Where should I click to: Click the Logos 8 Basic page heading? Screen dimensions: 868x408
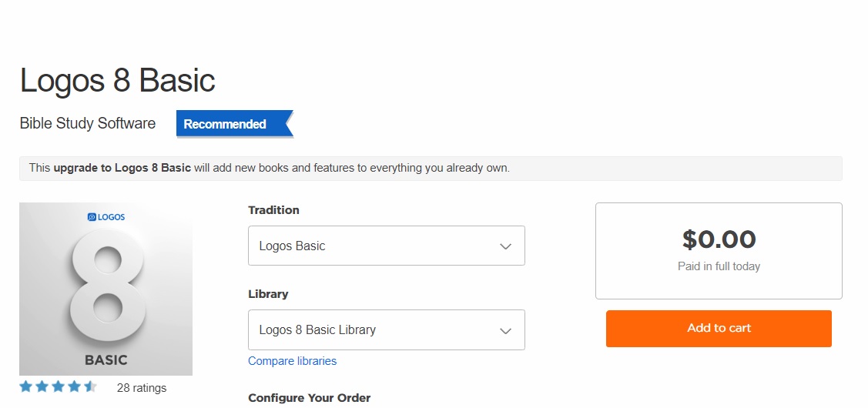click(117, 80)
